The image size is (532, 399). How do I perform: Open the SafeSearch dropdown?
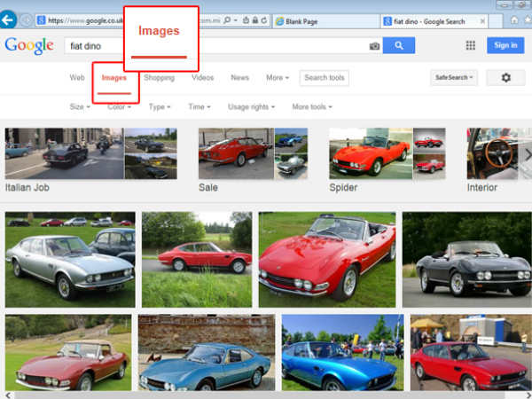(x=454, y=78)
